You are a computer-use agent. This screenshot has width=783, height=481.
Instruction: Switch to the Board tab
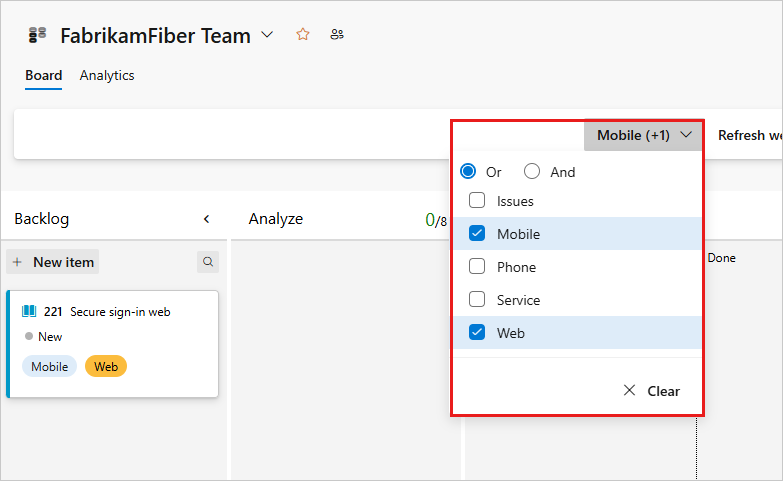coord(43,75)
